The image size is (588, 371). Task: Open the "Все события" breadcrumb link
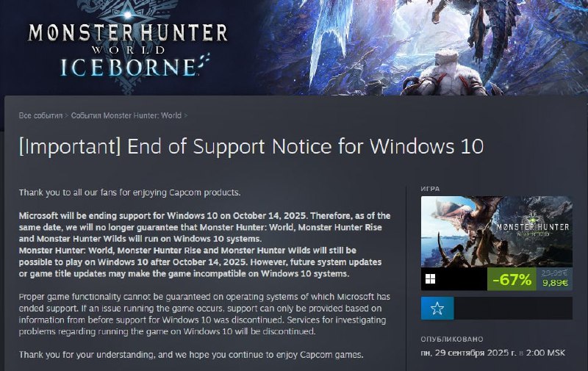tap(40, 115)
